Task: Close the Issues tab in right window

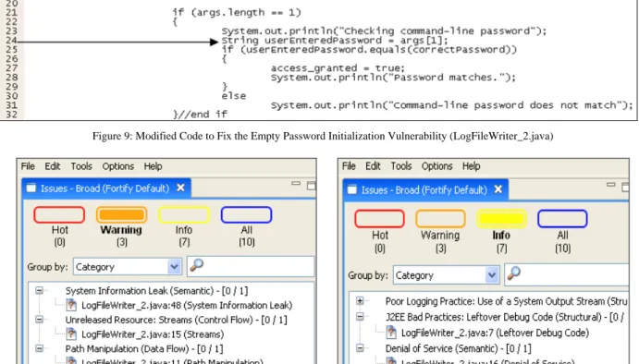Action: click(x=498, y=189)
